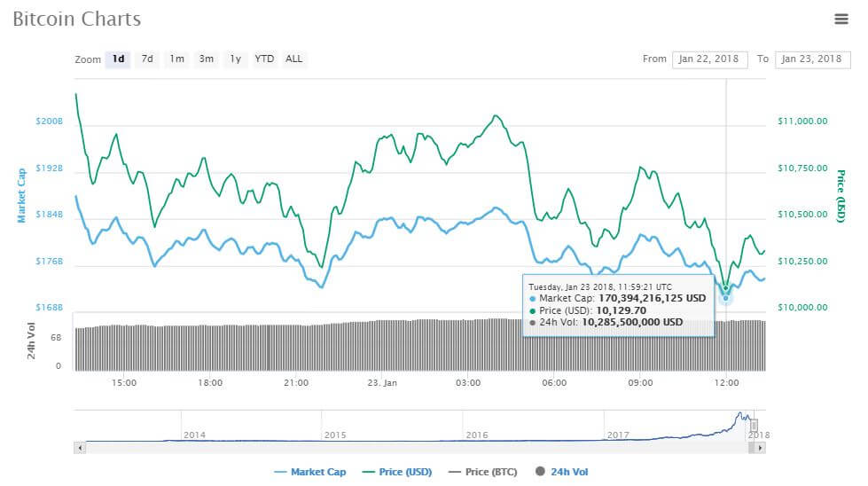Click the 12:00 time axis label
This screenshot has height=486, width=868.
coord(726,383)
